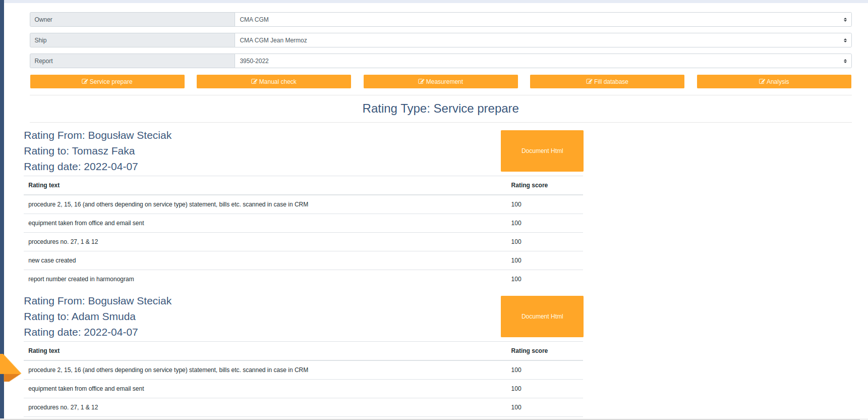
Task: Open the Report dropdown showing 3950-2022
Action: coord(543,61)
